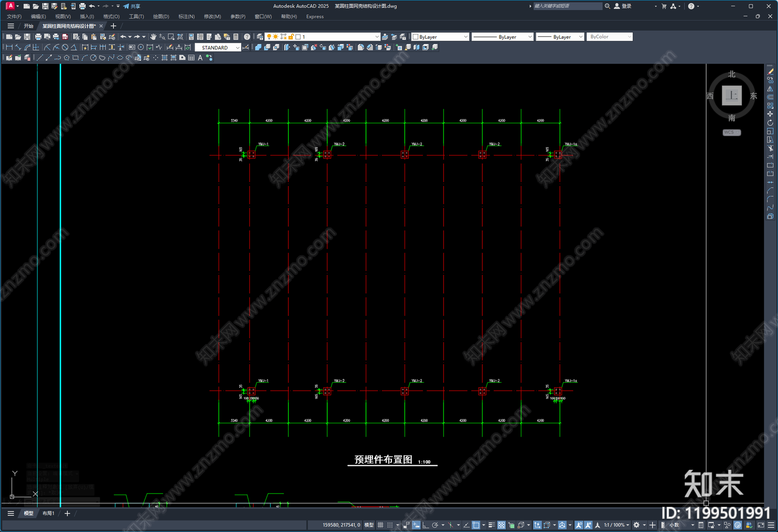Click the 登录 sign-in button
The image size is (778, 532).
pyautogui.click(x=623, y=6)
